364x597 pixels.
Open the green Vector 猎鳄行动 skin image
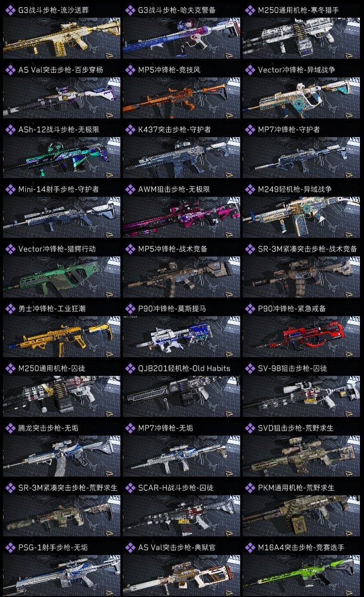coord(62,277)
